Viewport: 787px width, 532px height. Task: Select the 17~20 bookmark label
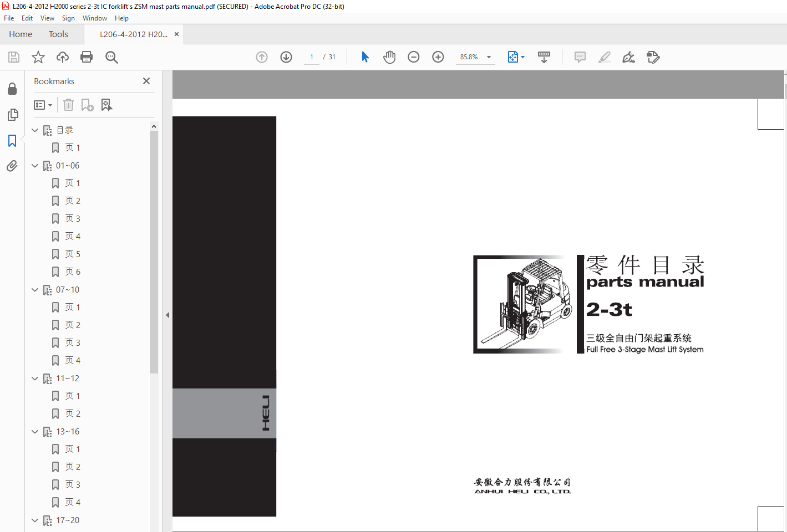tap(68, 520)
